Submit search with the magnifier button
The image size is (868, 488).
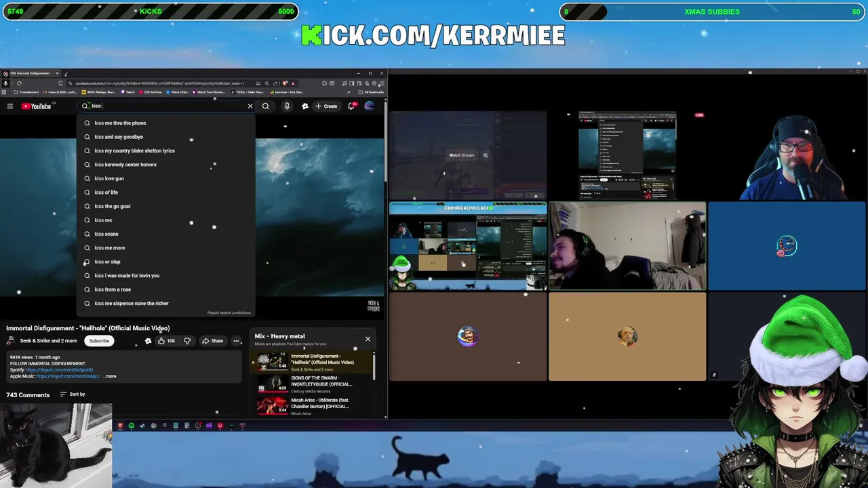pos(266,106)
